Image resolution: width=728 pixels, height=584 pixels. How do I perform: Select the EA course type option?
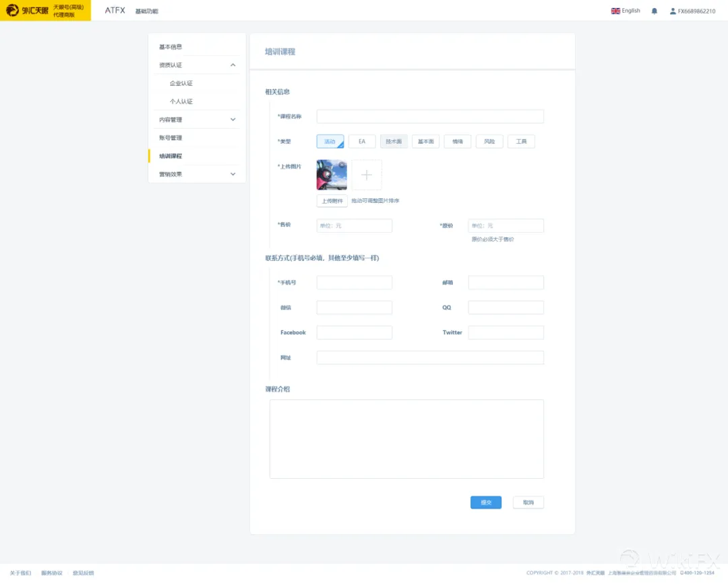coord(362,142)
